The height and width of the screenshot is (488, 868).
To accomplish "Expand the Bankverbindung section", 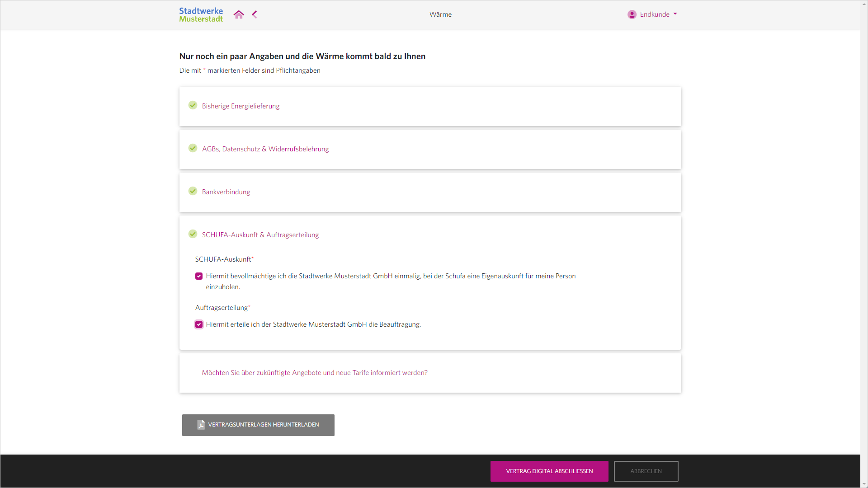I will (x=226, y=192).
